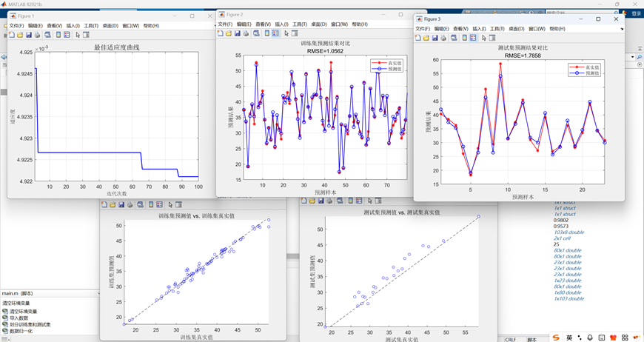Select 数据归一化 section in main.m list

[21, 331]
